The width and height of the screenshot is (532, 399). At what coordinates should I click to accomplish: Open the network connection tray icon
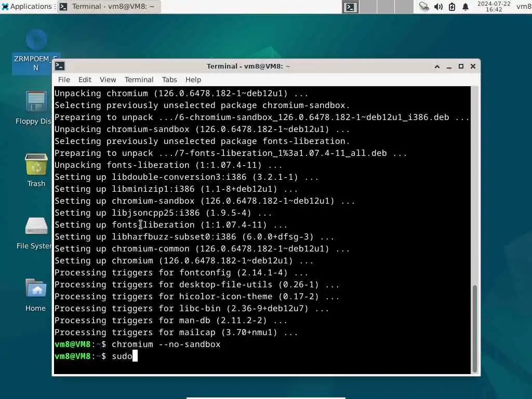pos(424,6)
